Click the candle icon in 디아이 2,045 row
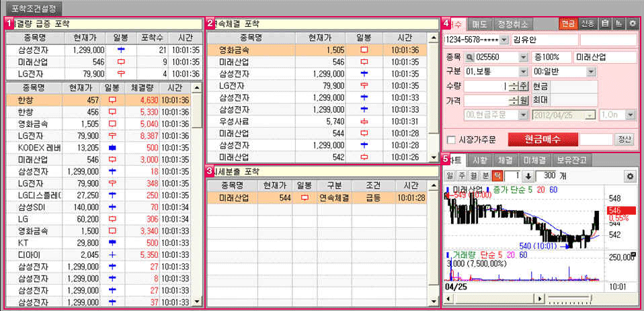This screenshot has height=311, width=644. coord(111,255)
